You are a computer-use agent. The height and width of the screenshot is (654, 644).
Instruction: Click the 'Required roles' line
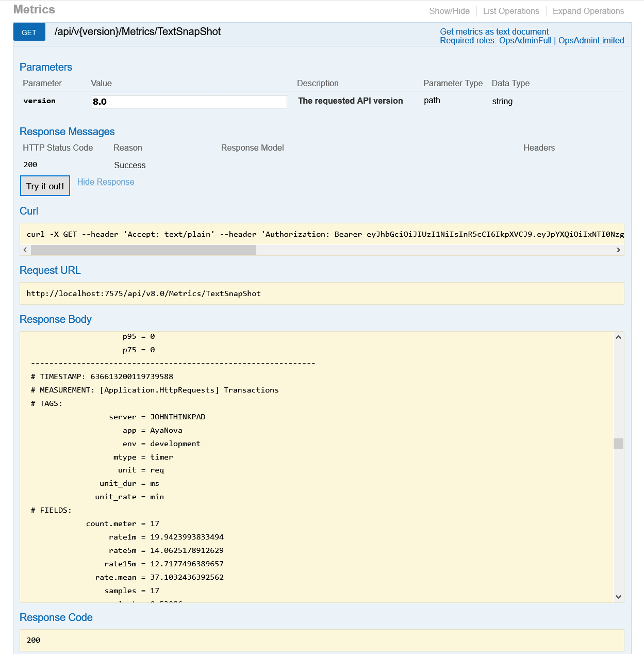tap(532, 41)
